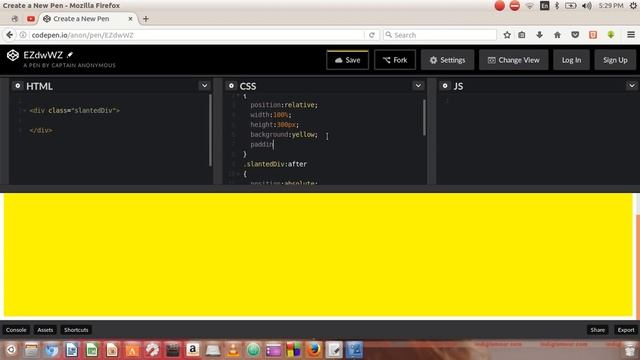The width and height of the screenshot is (640, 360).
Task: Go to Firefox home page icon
Action: [x=557, y=35]
